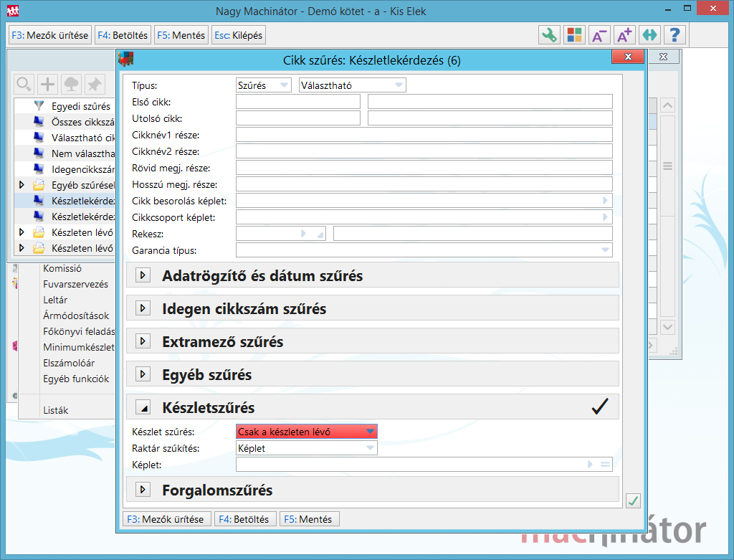Screen dimensions: 734x560
Task: Click the funnel icon of Egyedi szűrés
Action: (x=39, y=106)
